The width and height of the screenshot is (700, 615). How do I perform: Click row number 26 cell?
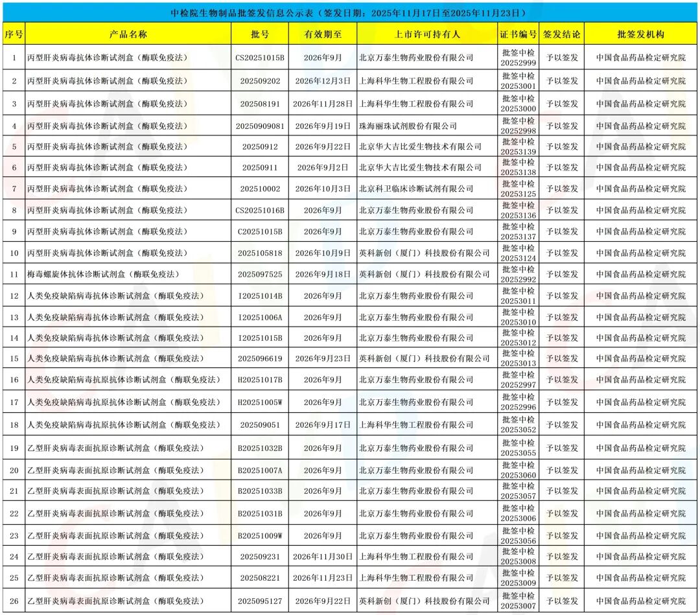point(14,601)
